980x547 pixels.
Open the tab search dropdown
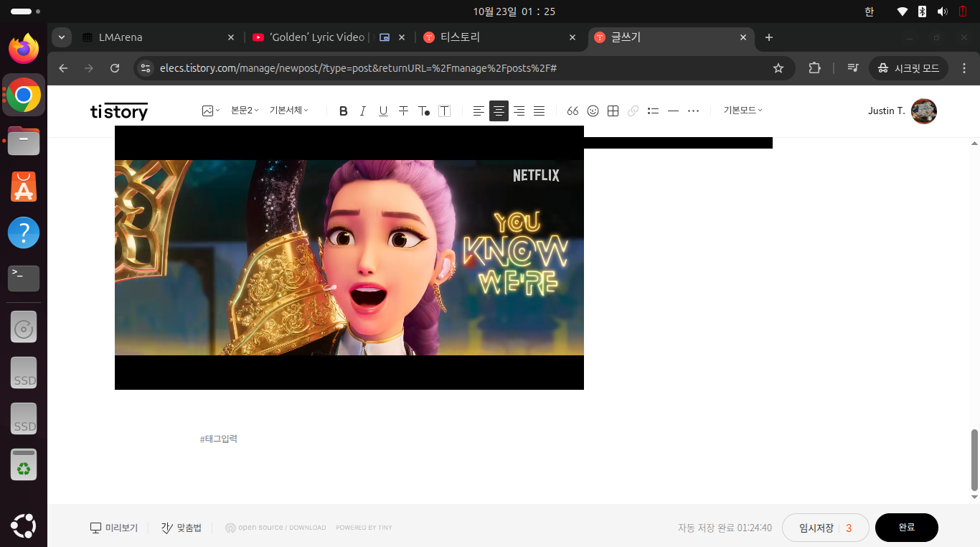tap(62, 37)
